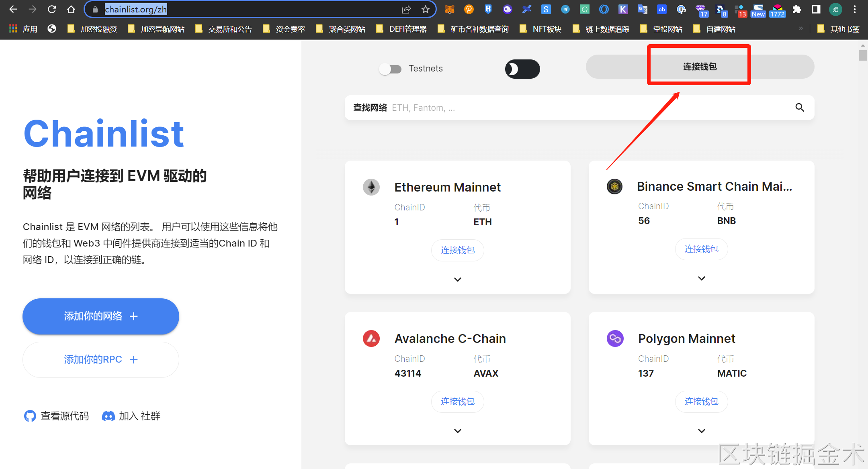Open the NFT板块 bookmark folder
The width and height of the screenshot is (868, 469).
point(540,29)
